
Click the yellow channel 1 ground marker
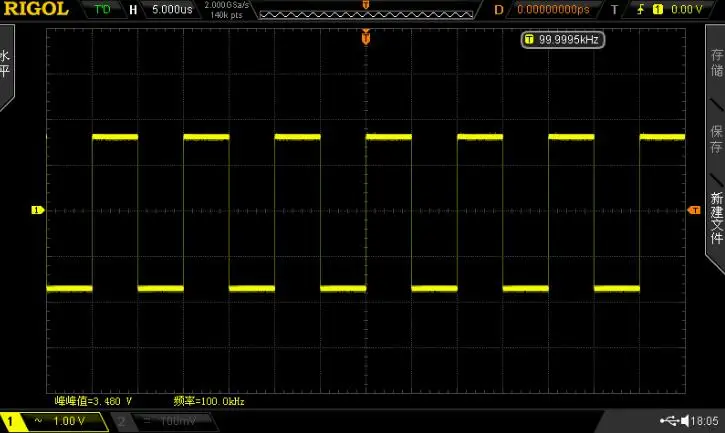[37, 210]
